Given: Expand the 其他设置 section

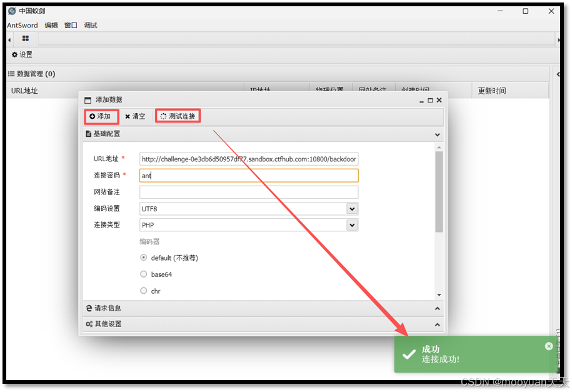Looking at the screenshot, I should [x=438, y=325].
